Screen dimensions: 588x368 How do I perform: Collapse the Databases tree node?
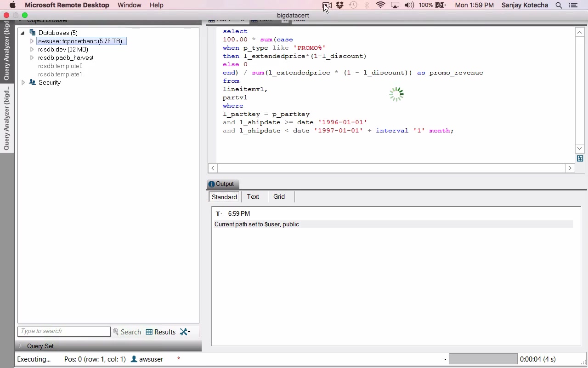tap(23, 33)
